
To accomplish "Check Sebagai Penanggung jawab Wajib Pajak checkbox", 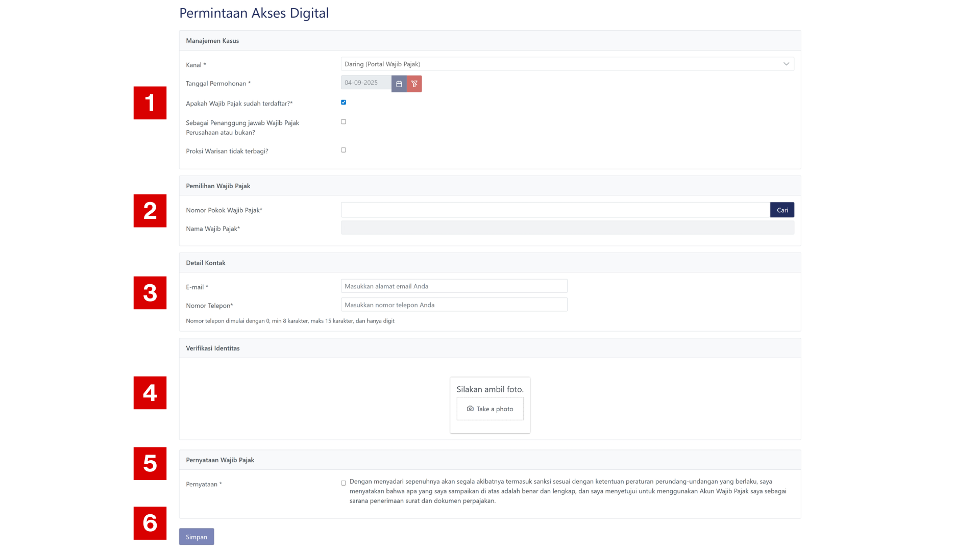I will tap(344, 122).
